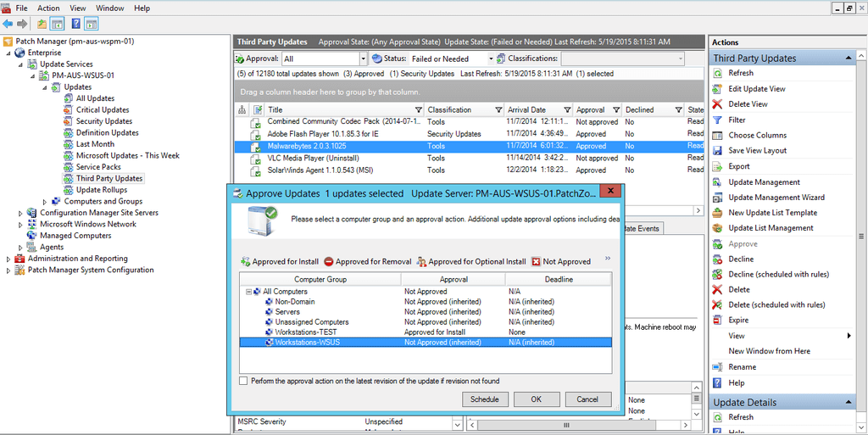The height and width of the screenshot is (435, 868).
Task: Open the Status filter dropdown
Action: [491, 59]
